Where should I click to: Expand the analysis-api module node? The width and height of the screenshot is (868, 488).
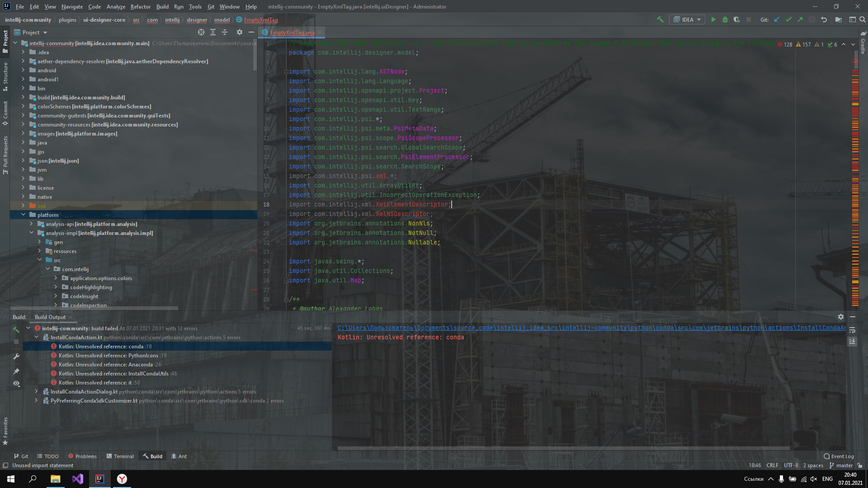pos(31,224)
